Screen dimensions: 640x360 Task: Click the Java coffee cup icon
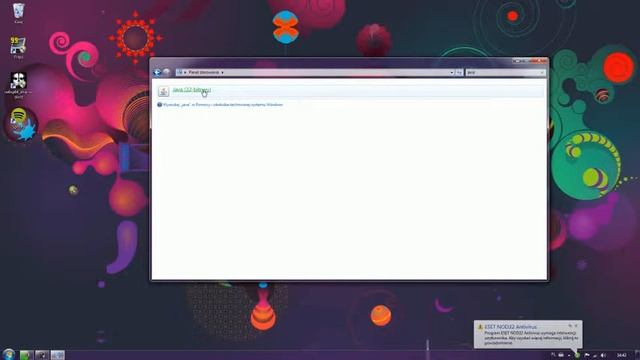tap(163, 91)
